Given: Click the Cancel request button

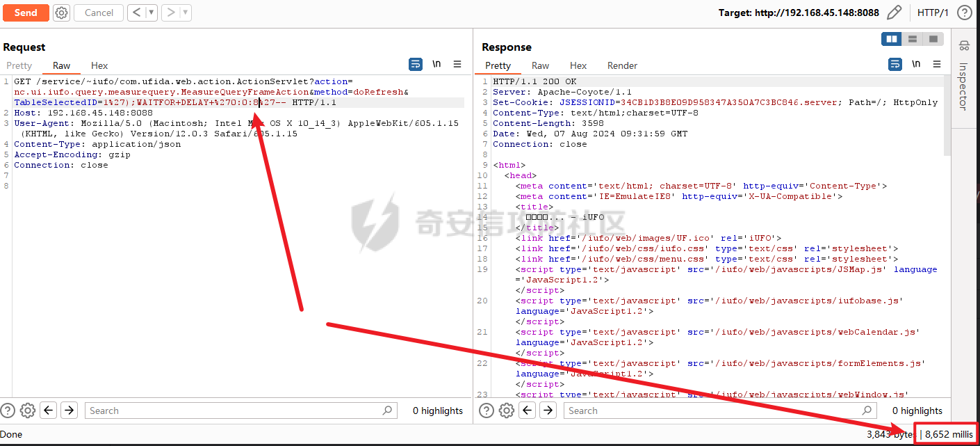Looking at the screenshot, I should [x=99, y=13].
